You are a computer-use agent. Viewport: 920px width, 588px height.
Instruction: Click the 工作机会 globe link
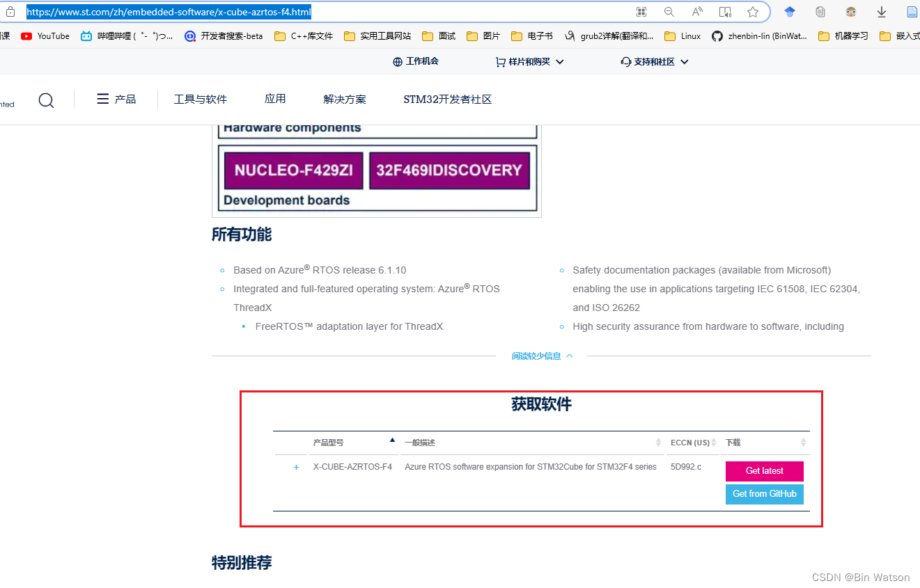(416, 61)
